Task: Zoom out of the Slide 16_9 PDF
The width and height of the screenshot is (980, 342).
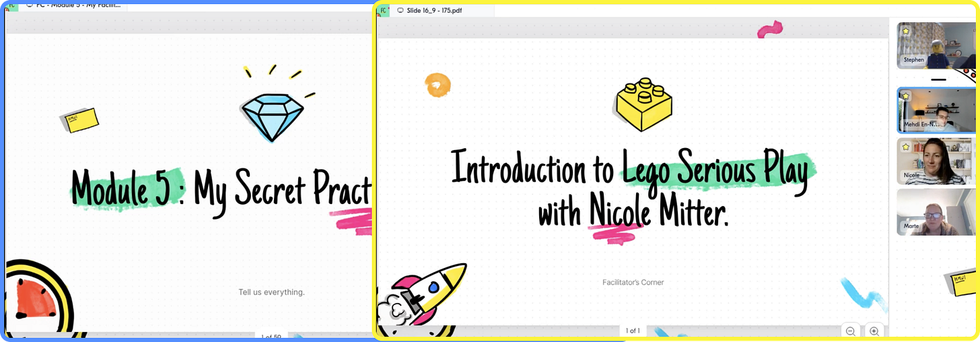Action: [851, 331]
